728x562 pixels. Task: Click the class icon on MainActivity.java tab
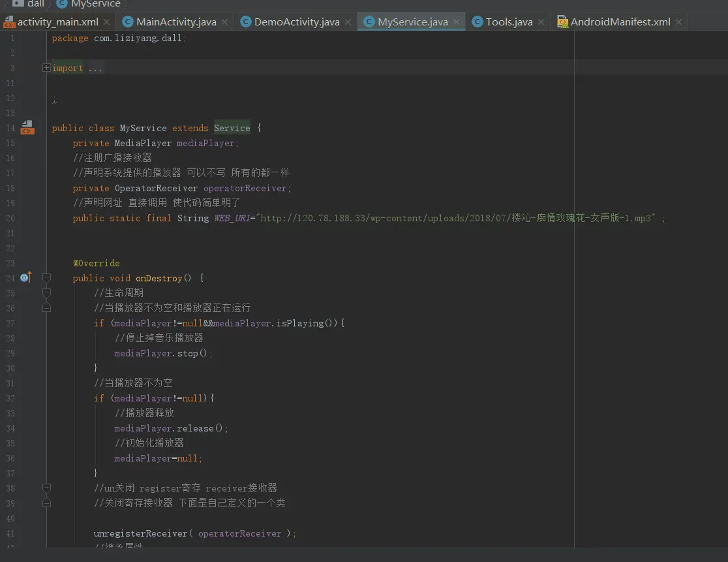coord(128,22)
